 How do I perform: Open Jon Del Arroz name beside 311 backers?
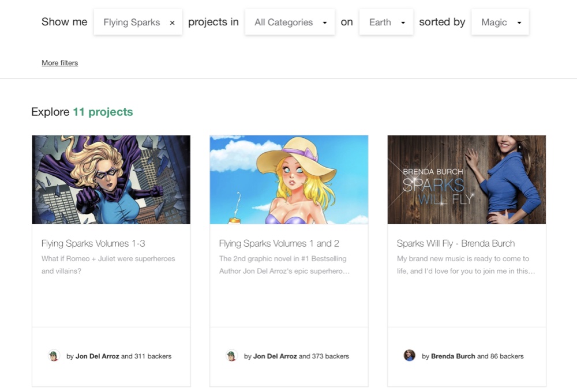coord(97,356)
